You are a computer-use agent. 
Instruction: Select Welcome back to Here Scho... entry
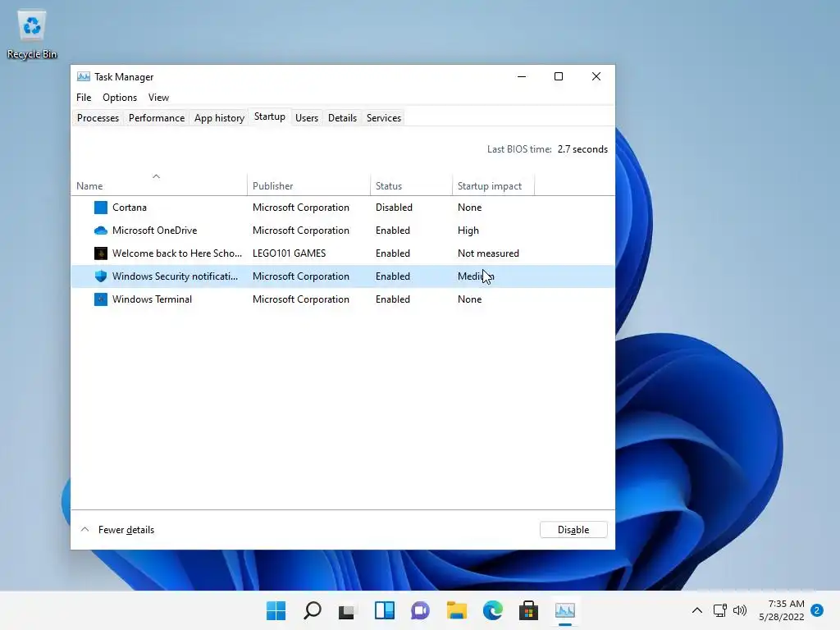coord(177,253)
